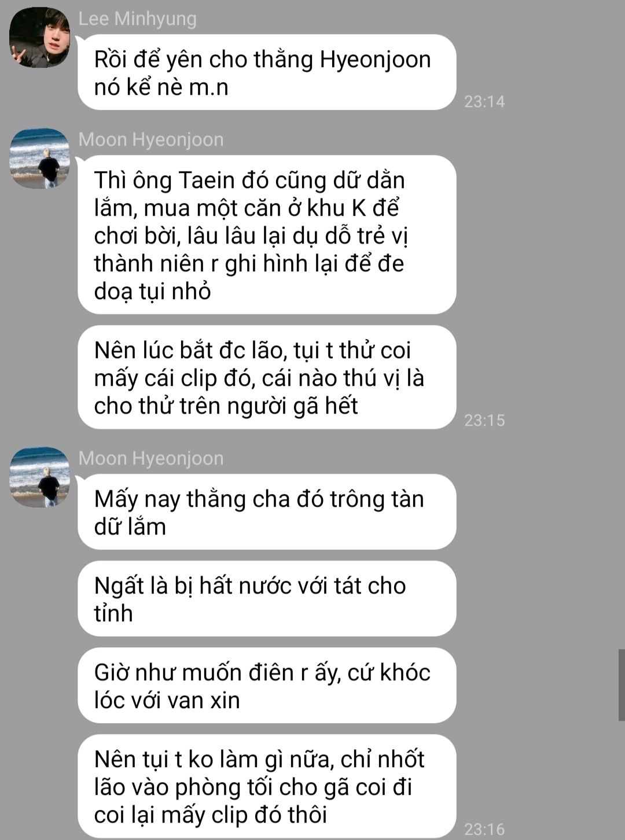
Task: Open Lee Minhyung's profile avatar
Action: tap(39, 38)
